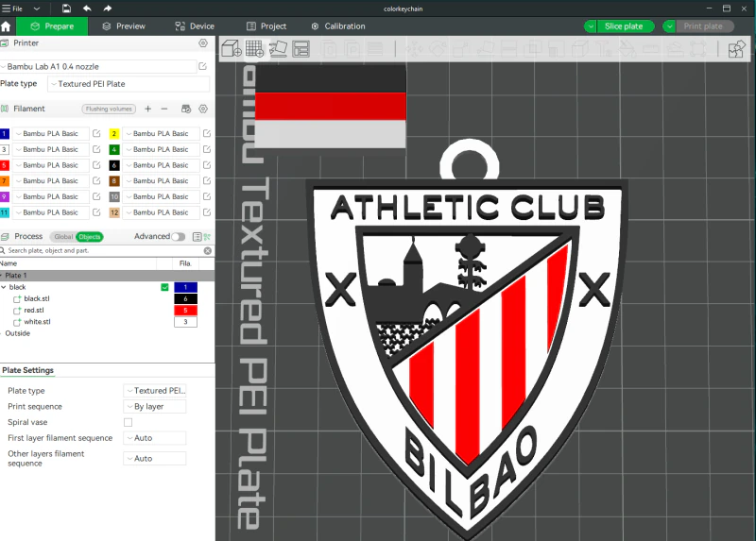Viewport: 756px width, 541px height.
Task: Select the Outside tree item
Action: [x=17, y=333]
